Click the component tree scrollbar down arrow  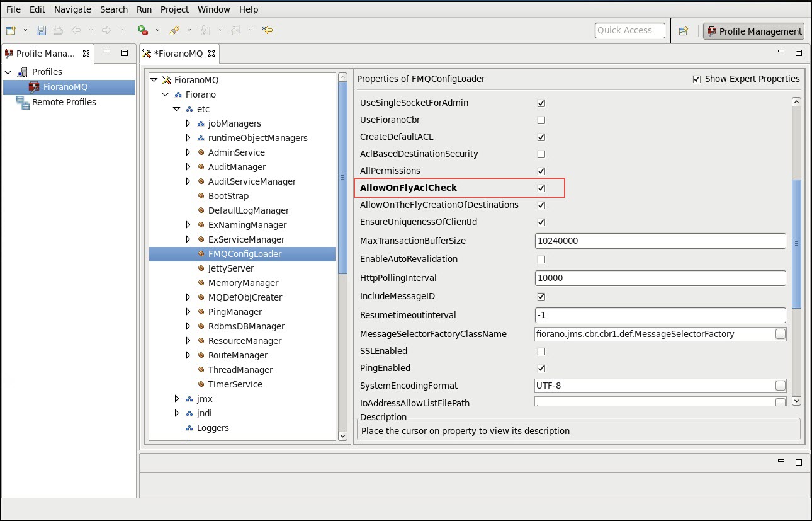pyautogui.click(x=342, y=435)
